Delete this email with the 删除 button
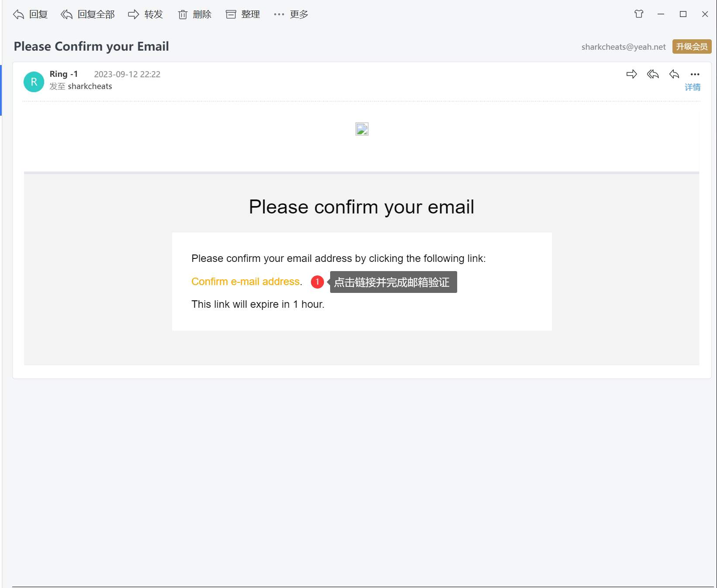717x588 pixels. 195,14
